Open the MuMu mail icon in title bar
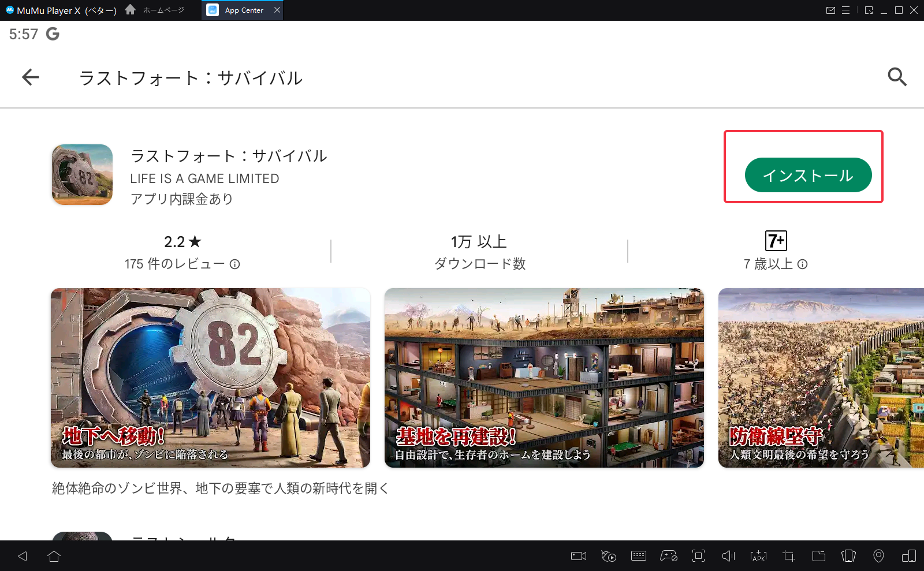This screenshot has height=571, width=924. pyautogui.click(x=830, y=10)
